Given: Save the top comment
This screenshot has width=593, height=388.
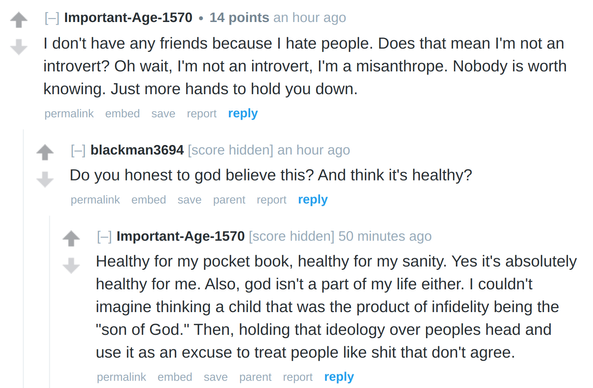Looking at the screenshot, I should [163, 113].
